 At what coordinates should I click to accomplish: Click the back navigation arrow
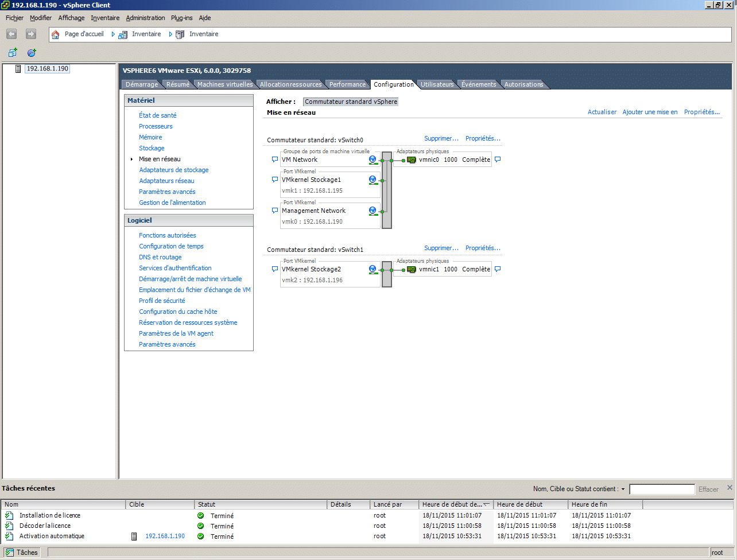click(11, 34)
